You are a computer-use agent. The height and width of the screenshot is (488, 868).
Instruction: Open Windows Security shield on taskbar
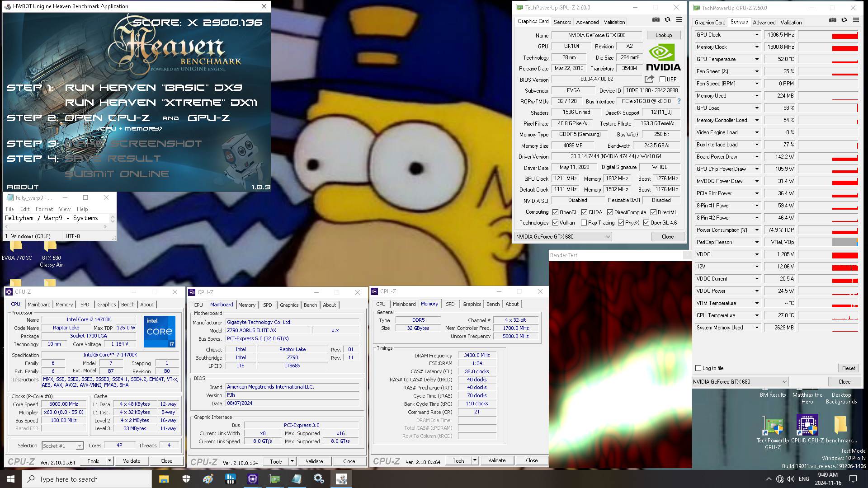point(186,479)
